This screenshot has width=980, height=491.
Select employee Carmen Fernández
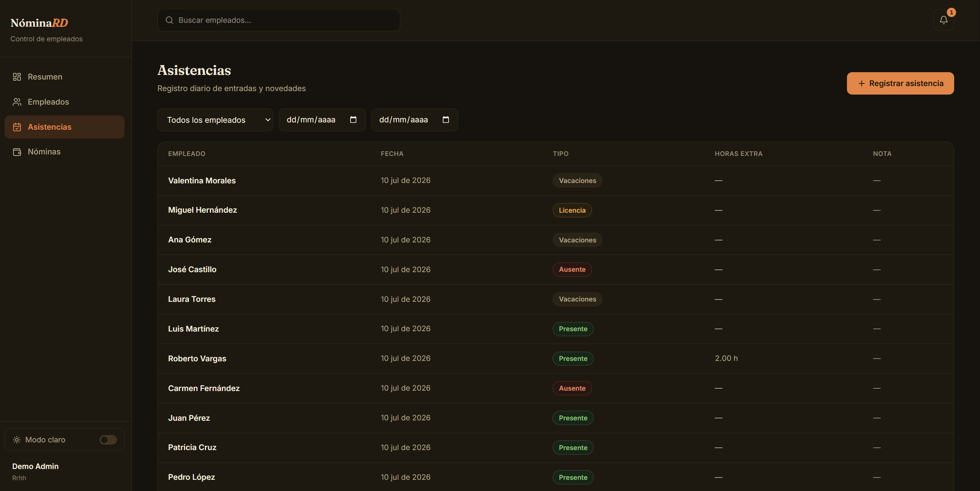204,388
